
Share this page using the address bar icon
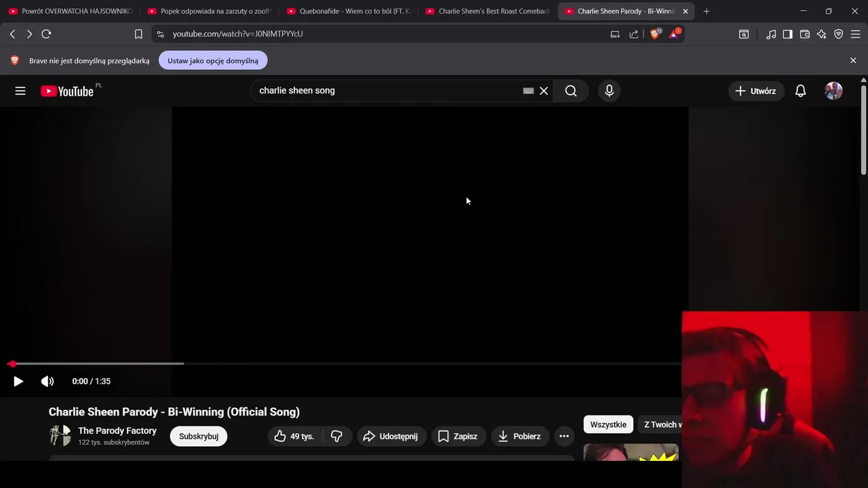coord(633,34)
